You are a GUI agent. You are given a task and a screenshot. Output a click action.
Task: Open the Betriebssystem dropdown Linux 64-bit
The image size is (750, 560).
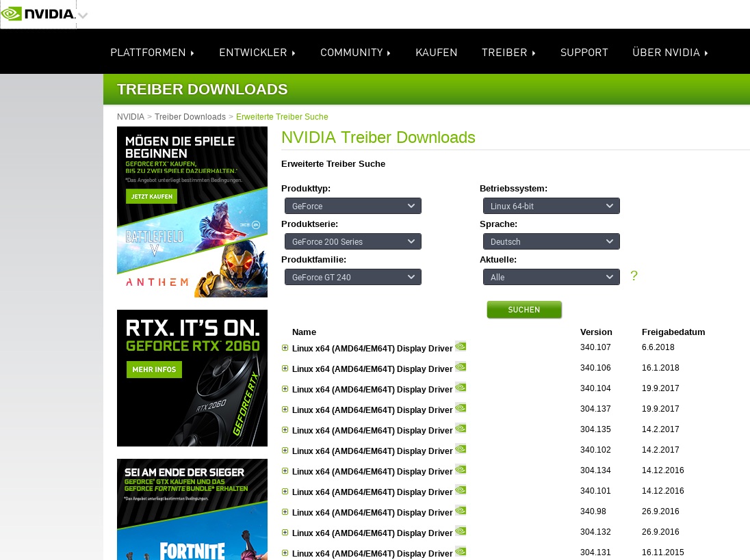pos(551,206)
